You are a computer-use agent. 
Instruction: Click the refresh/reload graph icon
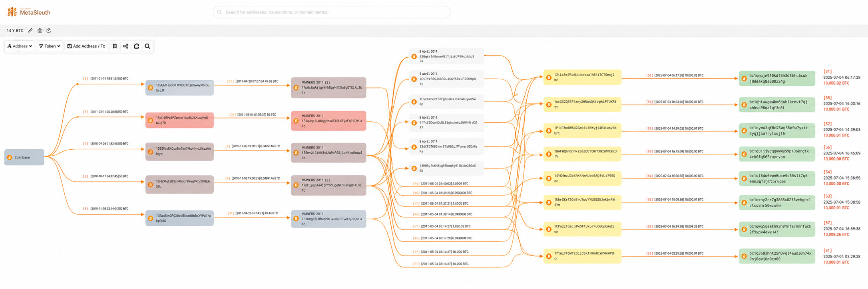pyautogui.click(x=136, y=46)
